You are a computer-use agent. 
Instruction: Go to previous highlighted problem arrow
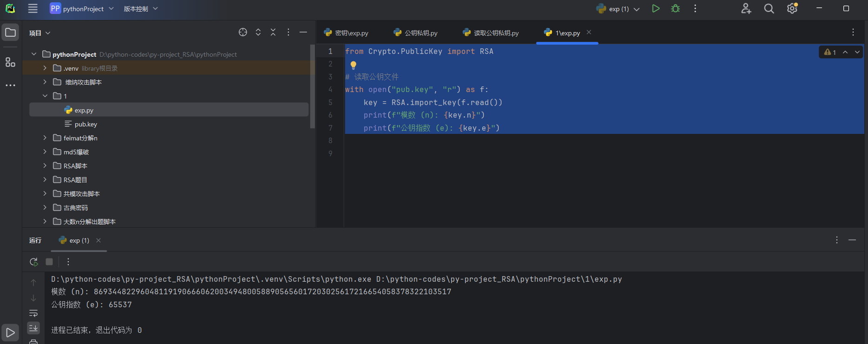[x=845, y=52]
